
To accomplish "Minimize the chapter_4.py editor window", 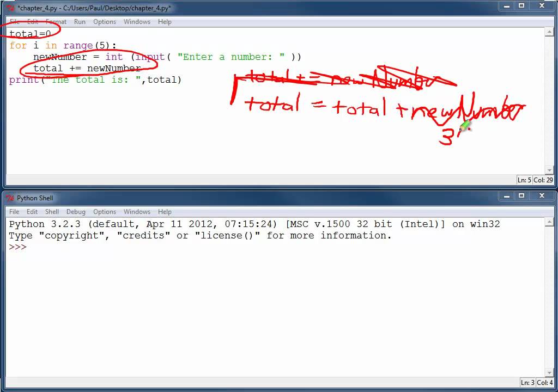I will 507,6.
